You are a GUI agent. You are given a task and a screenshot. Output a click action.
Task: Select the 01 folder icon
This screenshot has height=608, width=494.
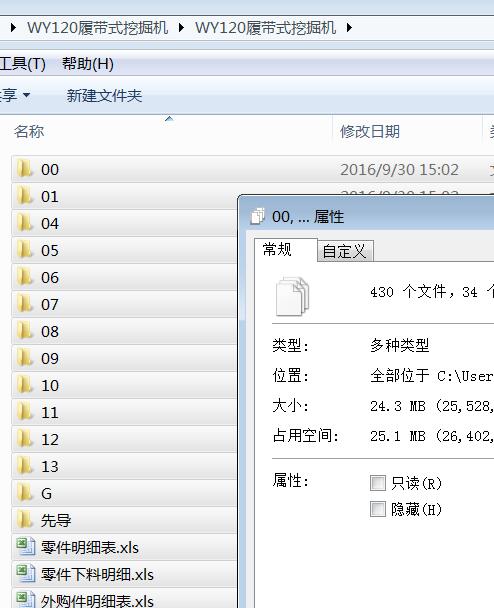tap(25, 196)
